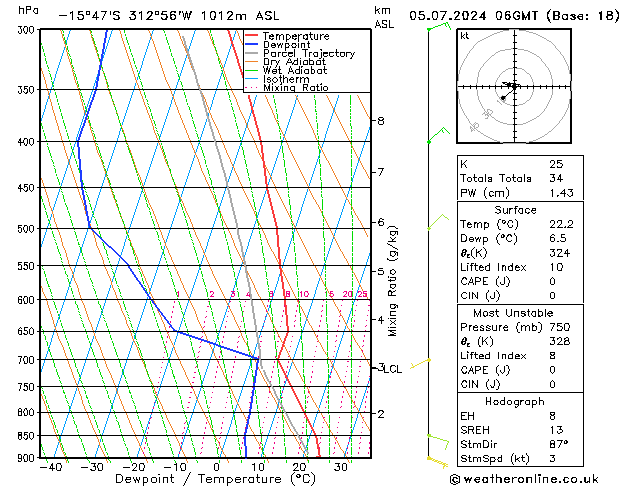Click the surface 'Dewp (°C)' value 6.5
This screenshot has height=486, width=629.
[x=558, y=239]
